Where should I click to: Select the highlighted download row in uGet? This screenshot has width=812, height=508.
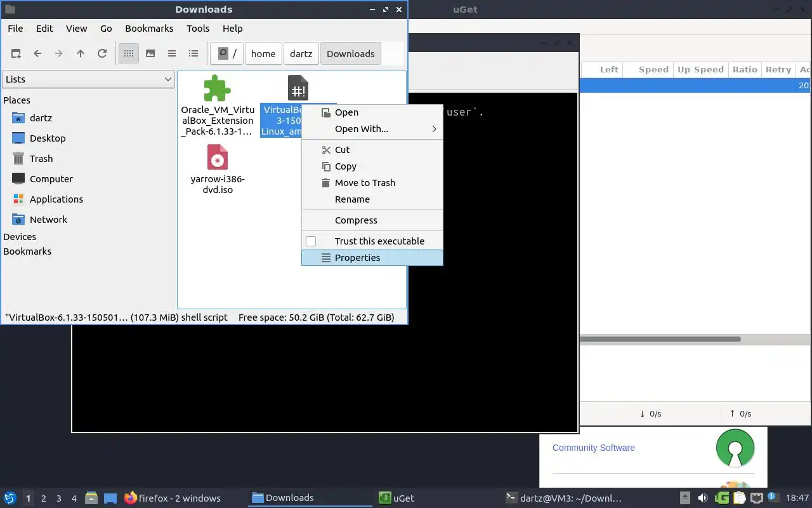click(x=696, y=86)
